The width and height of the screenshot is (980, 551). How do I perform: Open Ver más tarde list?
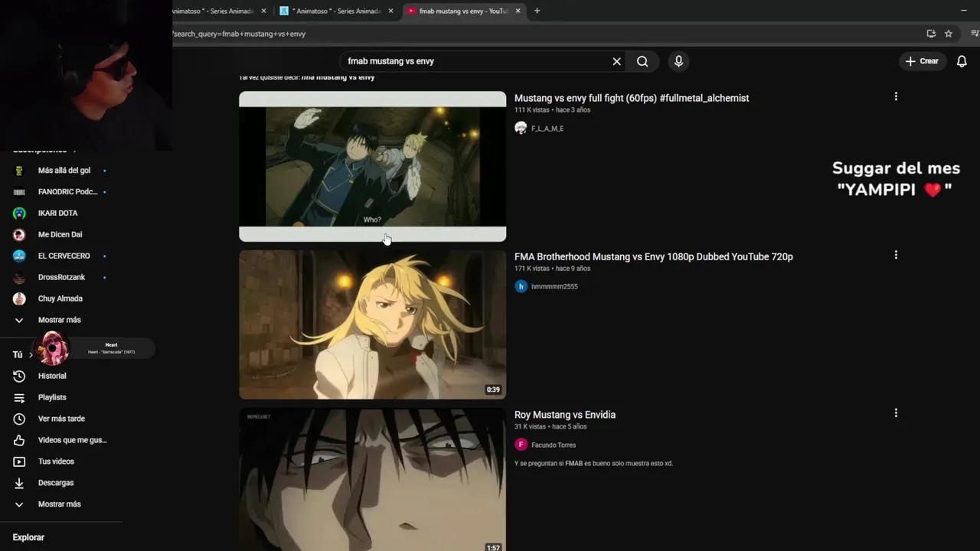(x=61, y=419)
